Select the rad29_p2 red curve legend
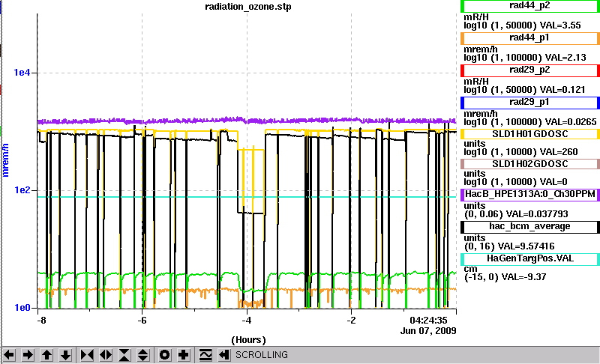The image size is (600, 364). click(x=530, y=70)
